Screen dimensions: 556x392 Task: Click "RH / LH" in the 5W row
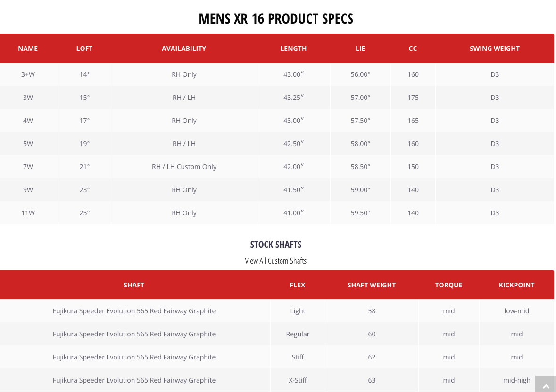[184, 143]
